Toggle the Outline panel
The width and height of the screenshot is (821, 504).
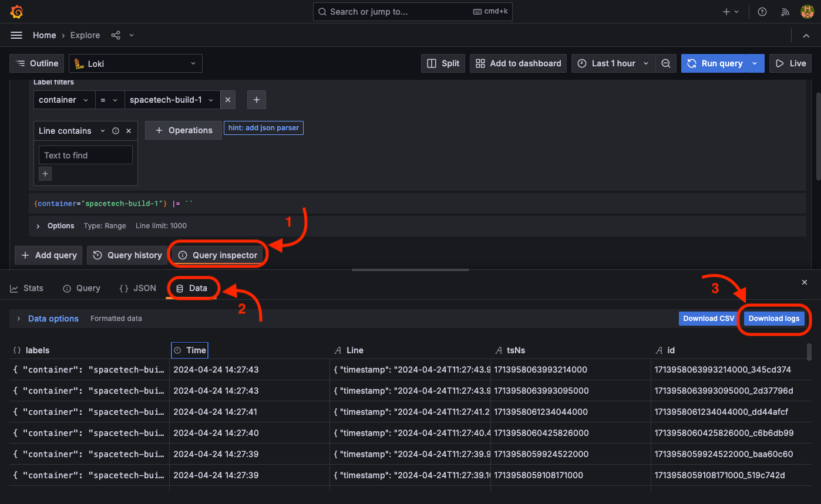[x=37, y=63]
